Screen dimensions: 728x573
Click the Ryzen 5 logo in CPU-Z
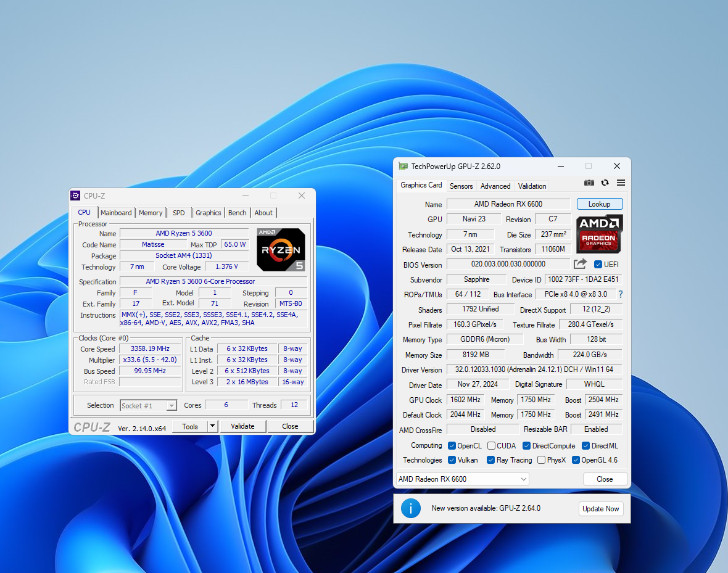(281, 250)
